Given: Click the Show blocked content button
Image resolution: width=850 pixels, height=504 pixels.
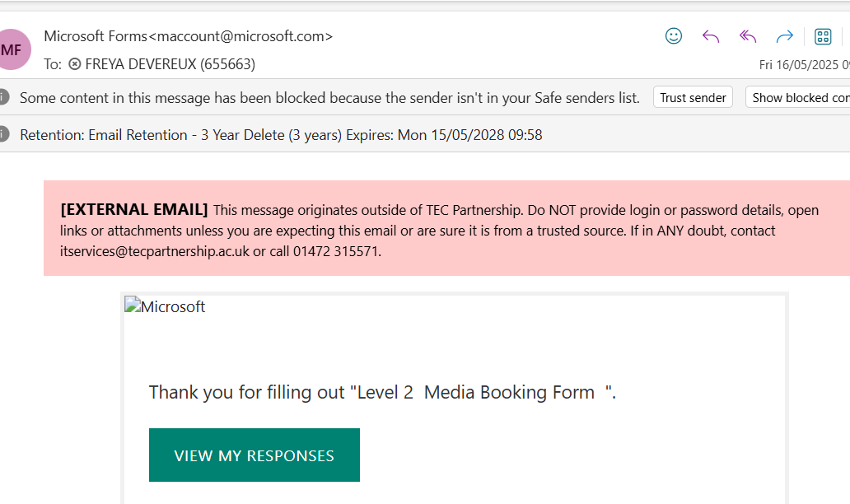Looking at the screenshot, I should coord(797,97).
